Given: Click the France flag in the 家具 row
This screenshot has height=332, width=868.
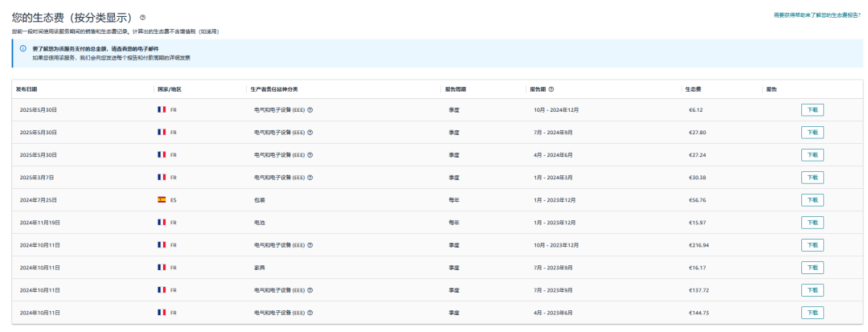Looking at the screenshot, I should [x=162, y=267].
